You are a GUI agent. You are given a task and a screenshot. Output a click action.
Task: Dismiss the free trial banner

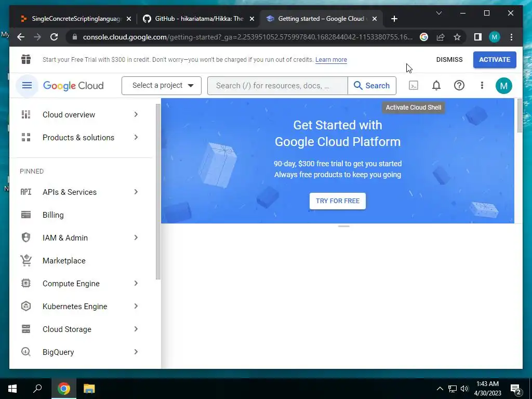pos(449,60)
